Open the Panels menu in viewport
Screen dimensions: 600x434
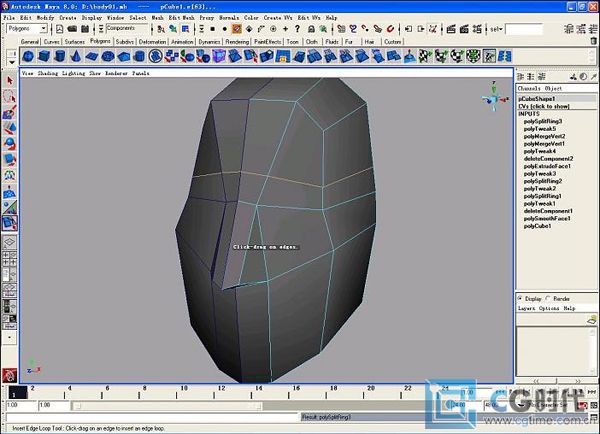pyautogui.click(x=140, y=73)
